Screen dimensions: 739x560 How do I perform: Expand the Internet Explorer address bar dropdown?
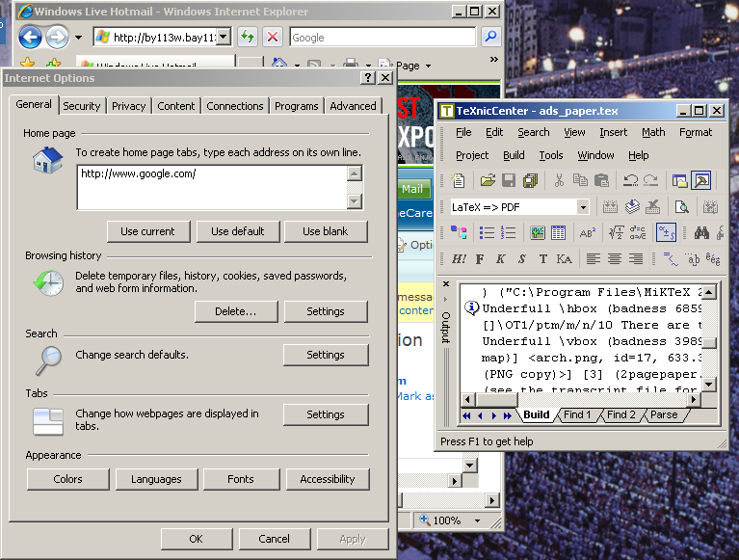(224, 37)
